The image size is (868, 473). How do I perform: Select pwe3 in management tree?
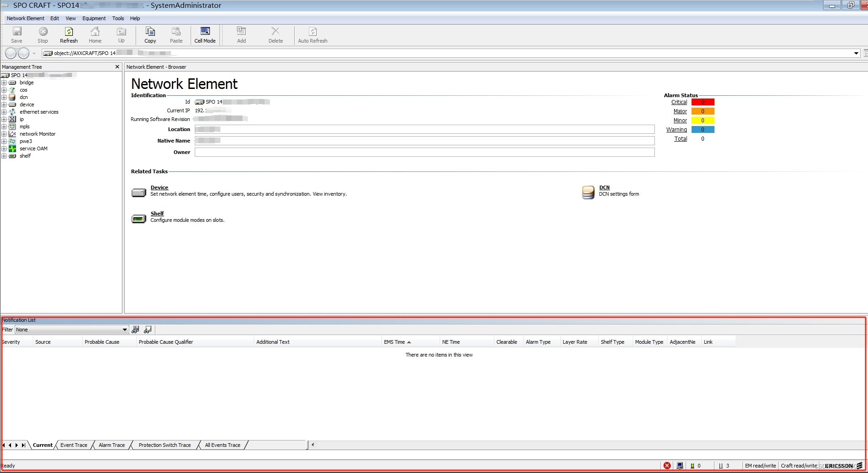point(26,141)
